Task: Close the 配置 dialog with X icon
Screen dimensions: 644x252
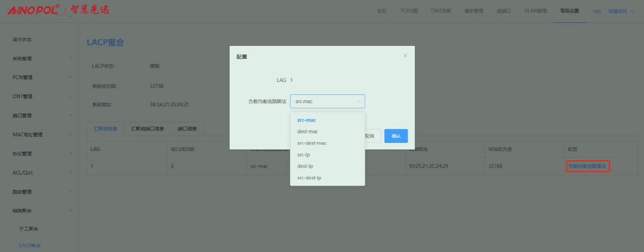Action: pyautogui.click(x=405, y=56)
